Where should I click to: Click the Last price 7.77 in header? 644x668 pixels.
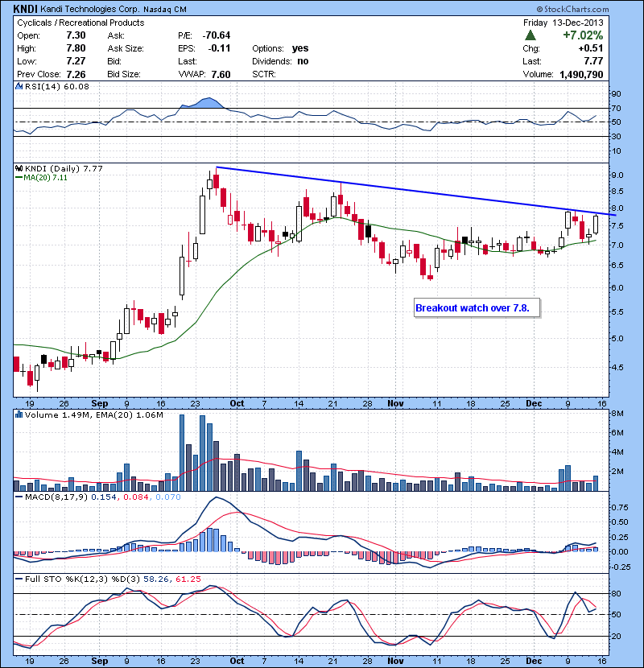pos(593,61)
